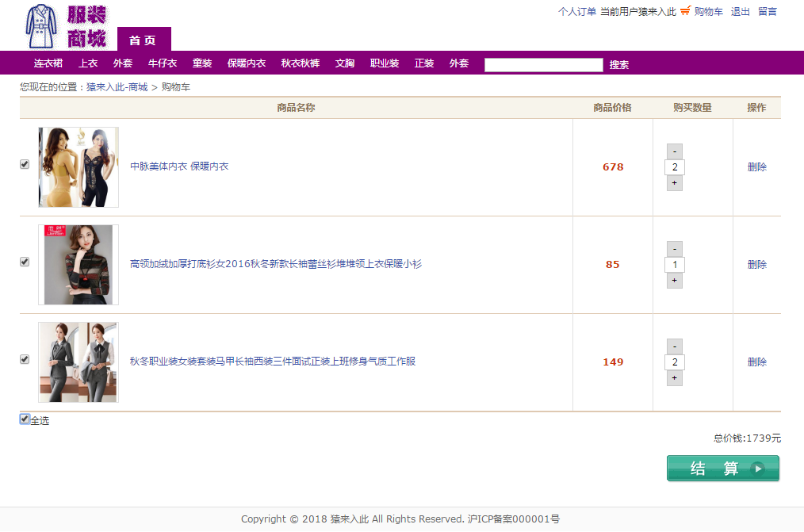804x532 pixels.
Task: Increase quantity for 高领加绒加厚打底衫
Action: tap(674, 281)
